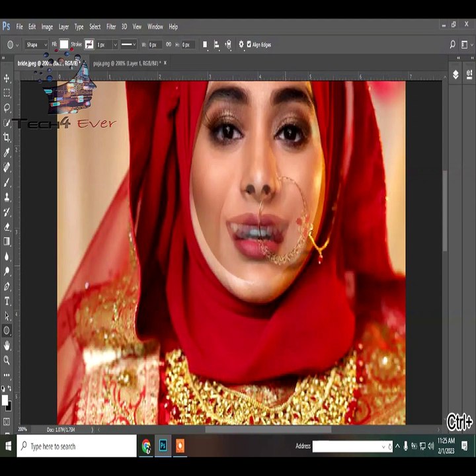Expand the toolbar double-arrow

3,58
